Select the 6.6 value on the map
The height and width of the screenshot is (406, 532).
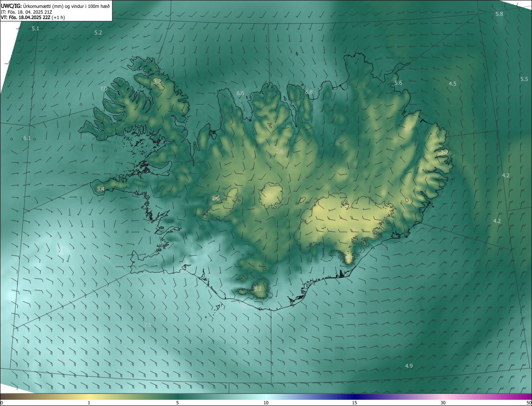[x=240, y=93]
